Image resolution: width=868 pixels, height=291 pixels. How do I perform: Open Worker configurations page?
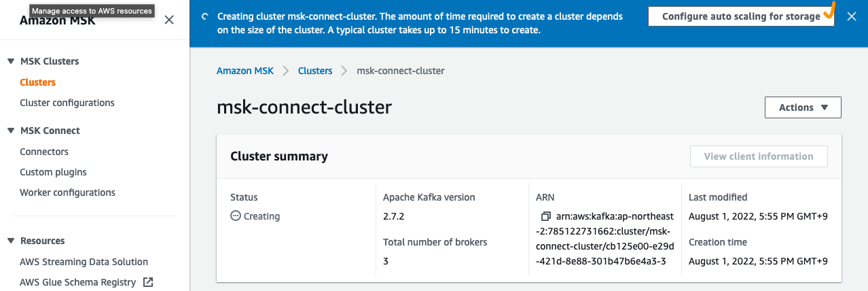coord(67,192)
